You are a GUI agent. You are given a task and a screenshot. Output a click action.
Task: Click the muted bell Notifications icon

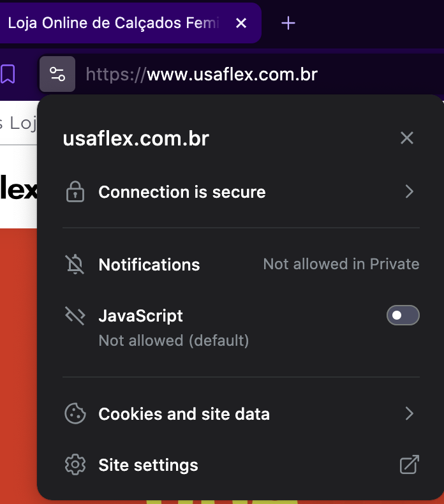point(75,265)
